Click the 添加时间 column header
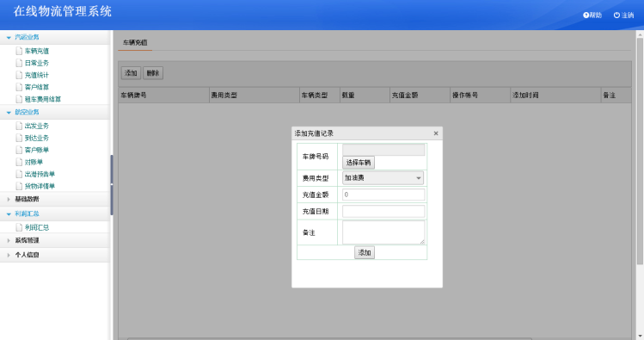This screenshot has width=644, height=340. (x=555, y=95)
